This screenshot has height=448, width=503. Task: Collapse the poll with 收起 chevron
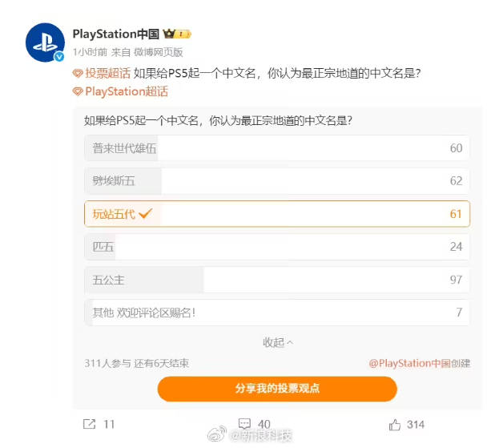pyautogui.click(x=278, y=343)
